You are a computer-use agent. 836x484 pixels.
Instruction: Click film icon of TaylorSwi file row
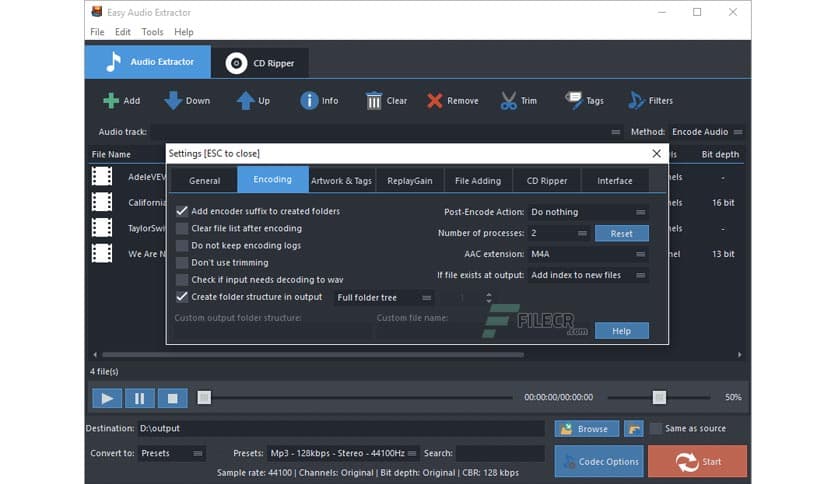point(102,228)
